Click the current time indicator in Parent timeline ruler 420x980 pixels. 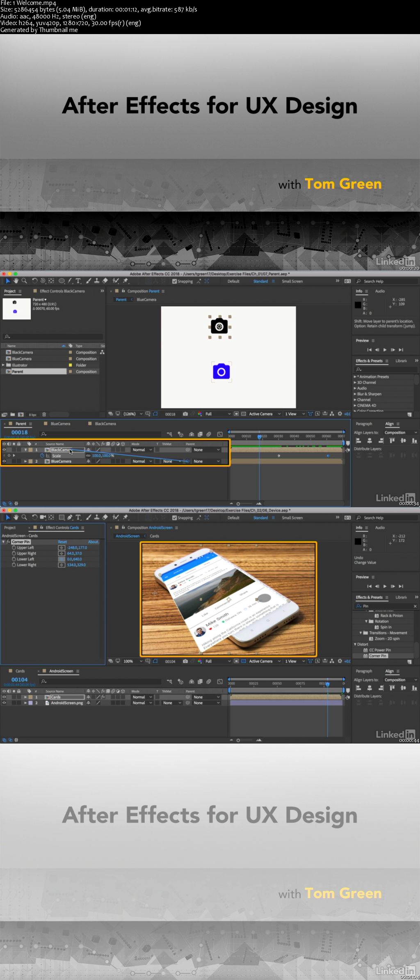(x=259, y=437)
